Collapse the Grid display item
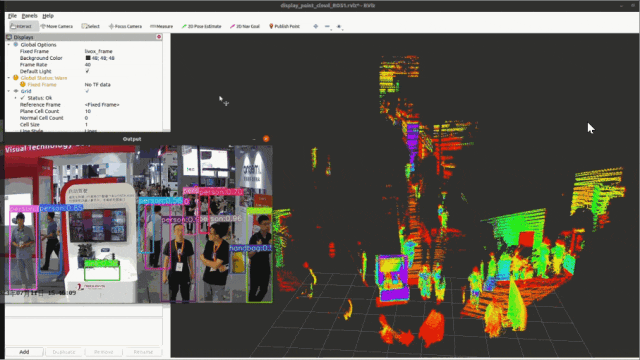This screenshot has width=640, height=360. (x=9, y=91)
